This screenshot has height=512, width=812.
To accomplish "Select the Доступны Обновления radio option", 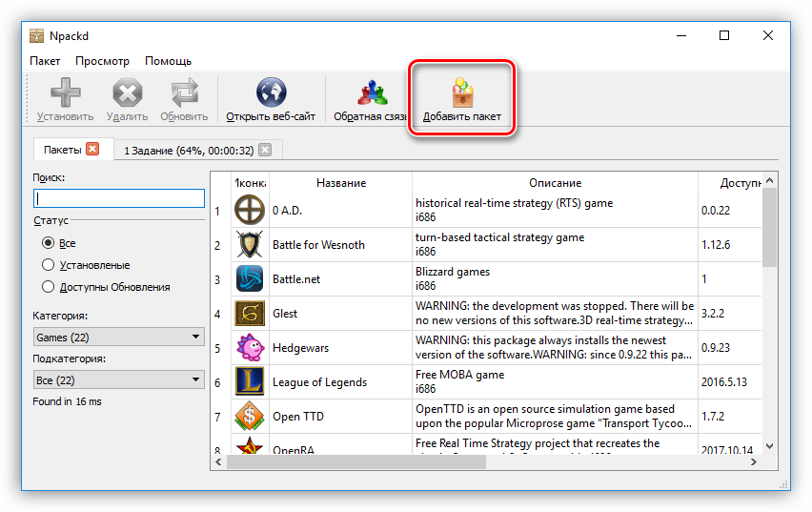I will [x=48, y=287].
